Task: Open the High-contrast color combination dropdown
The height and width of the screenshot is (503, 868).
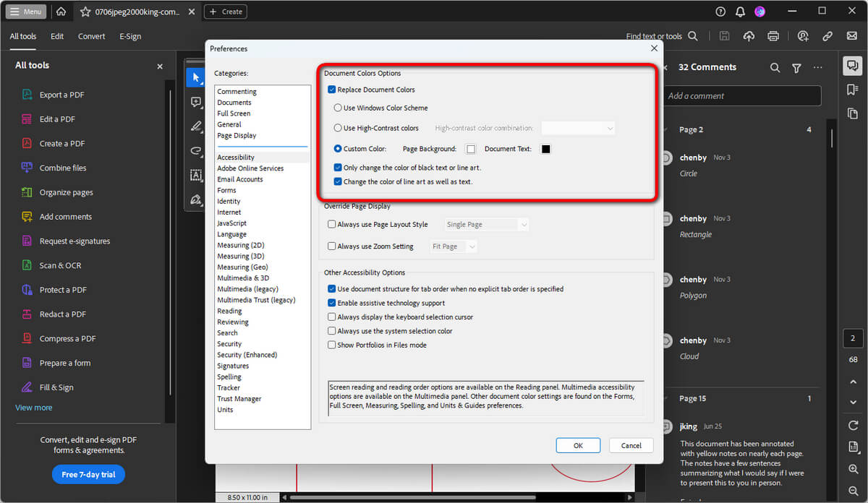Action: (577, 128)
